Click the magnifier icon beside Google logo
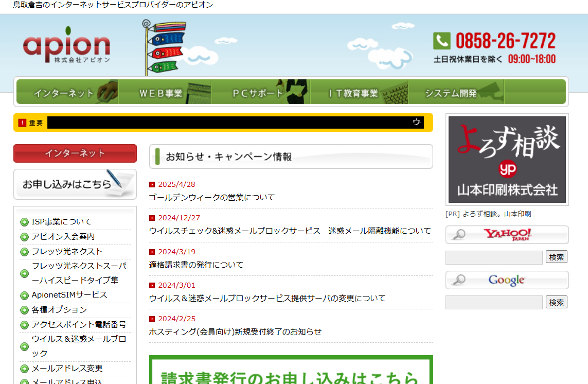The image size is (588, 384). point(460,281)
